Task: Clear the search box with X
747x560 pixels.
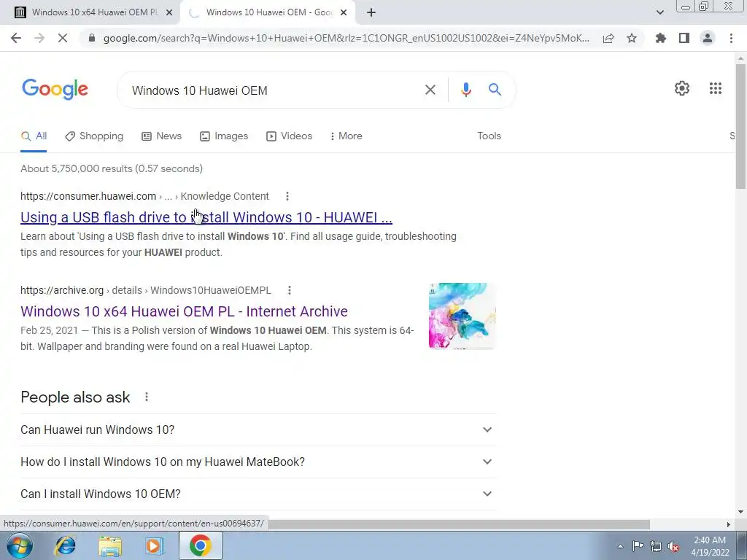Action: 430,90
